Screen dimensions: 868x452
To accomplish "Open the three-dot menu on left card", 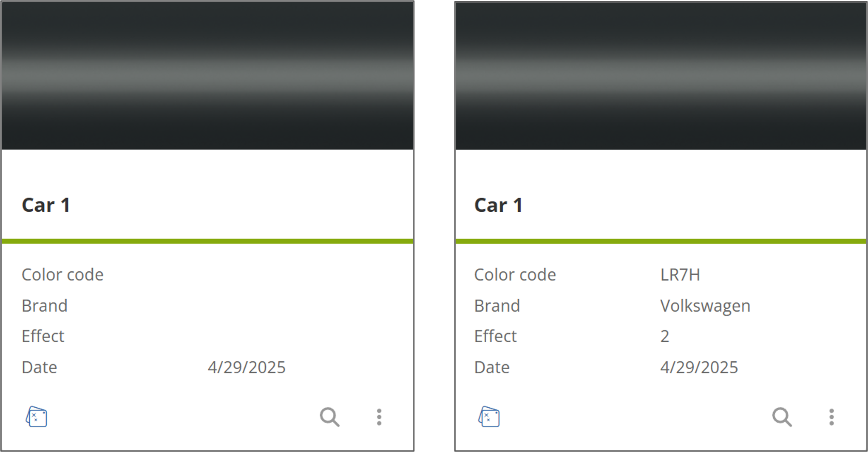I will [379, 417].
